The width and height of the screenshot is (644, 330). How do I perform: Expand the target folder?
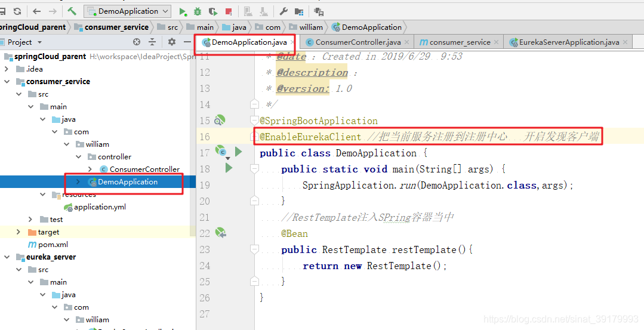[x=19, y=232]
